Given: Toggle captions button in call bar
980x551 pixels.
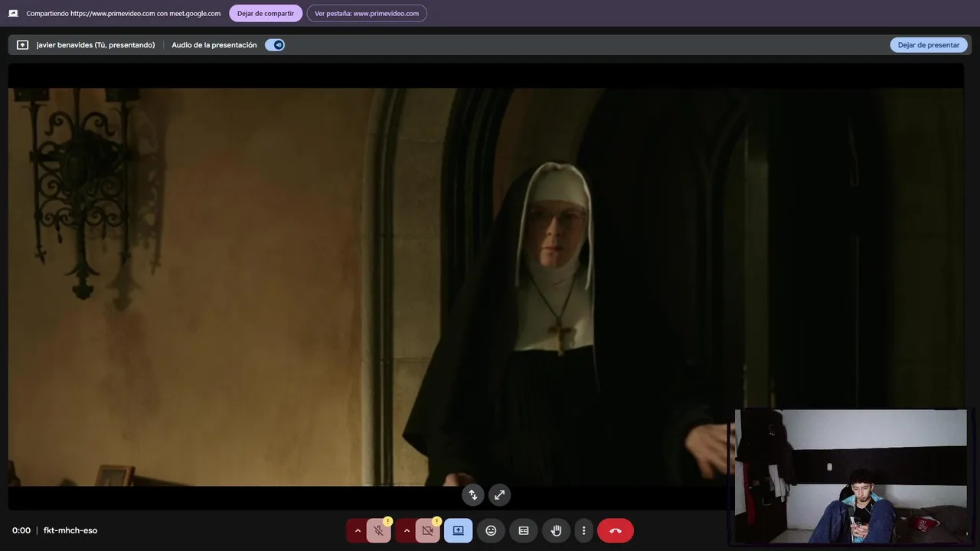Looking at the screenshot, I should (x=524, y=530).
